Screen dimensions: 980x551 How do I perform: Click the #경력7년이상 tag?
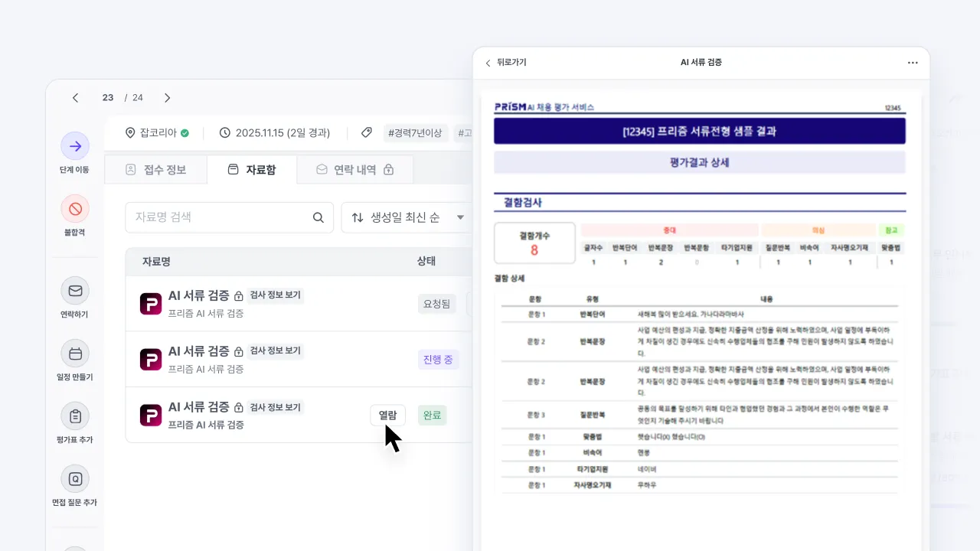pos(415,132)
